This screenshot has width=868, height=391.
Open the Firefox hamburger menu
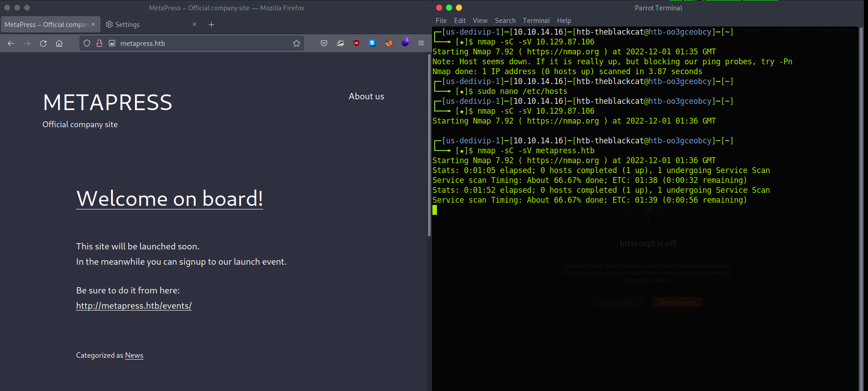pyautogui.click(x=421, y=43)
